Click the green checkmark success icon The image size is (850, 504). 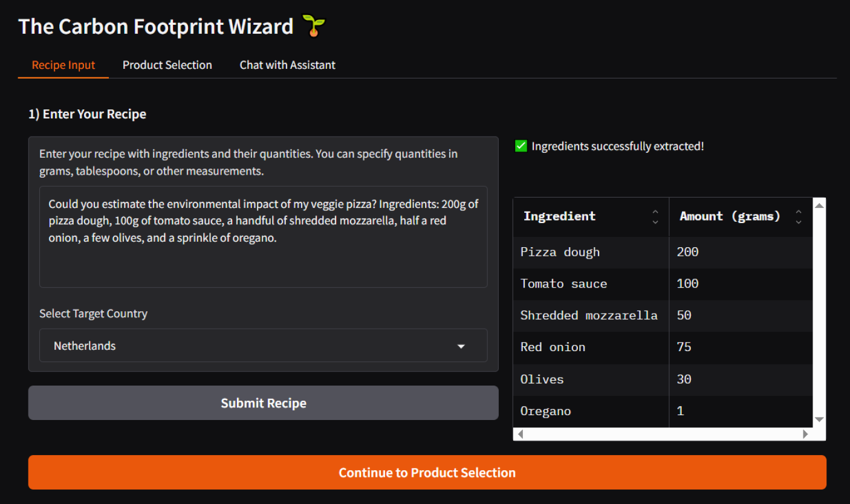point(521,146)
